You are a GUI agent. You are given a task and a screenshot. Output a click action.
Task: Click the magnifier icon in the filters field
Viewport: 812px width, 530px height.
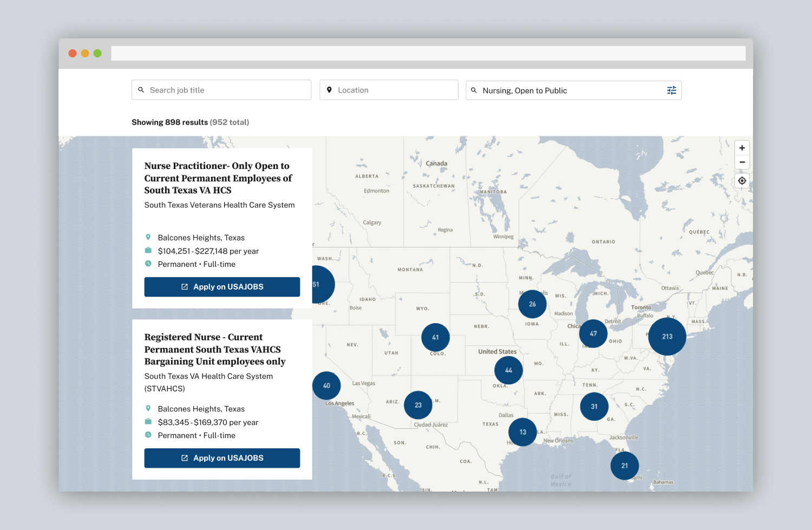474,90
